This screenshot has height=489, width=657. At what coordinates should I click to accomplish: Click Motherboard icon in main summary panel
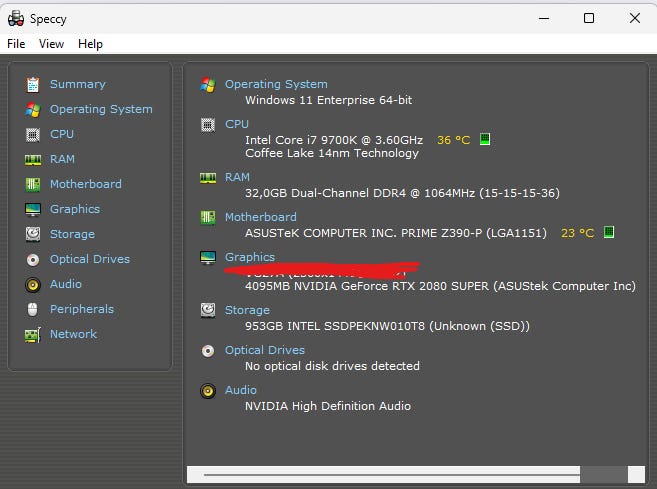click(208, 217)
